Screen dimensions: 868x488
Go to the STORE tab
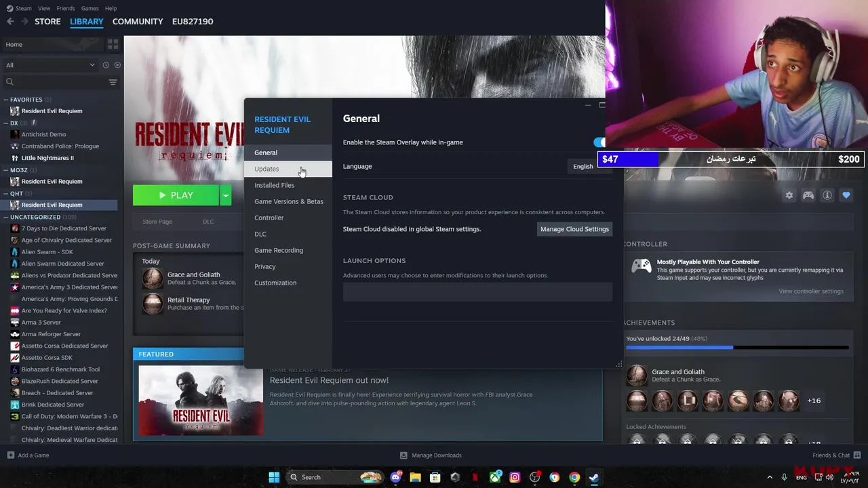[47, 22]
